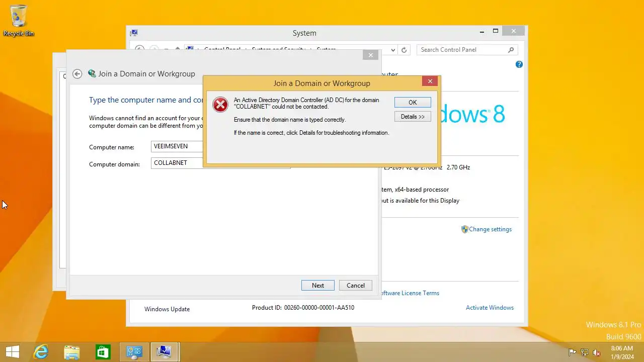The height and width of the screenshot is (362, 644).
Task: Open address bar history dropdown in System window
Action: click(x=393, y=50)
